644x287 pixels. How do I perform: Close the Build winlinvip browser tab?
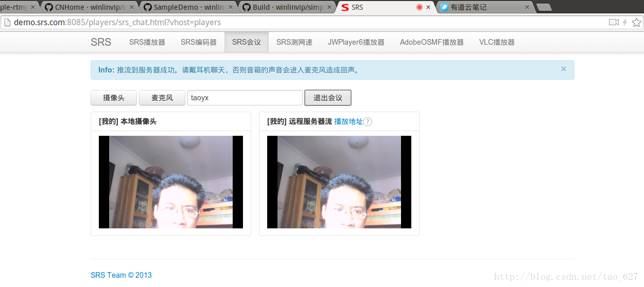[x=329, y=7]
